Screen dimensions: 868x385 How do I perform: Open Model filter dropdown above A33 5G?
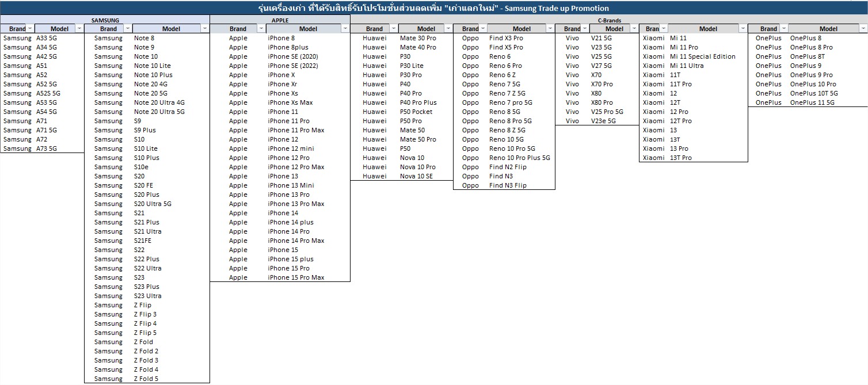coord(79,29)
